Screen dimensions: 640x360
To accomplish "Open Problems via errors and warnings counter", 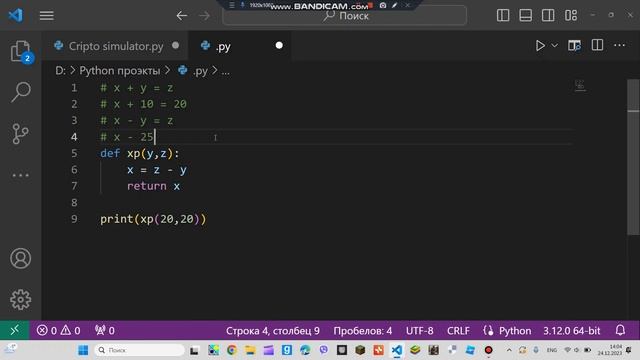I will pos(58,330).
